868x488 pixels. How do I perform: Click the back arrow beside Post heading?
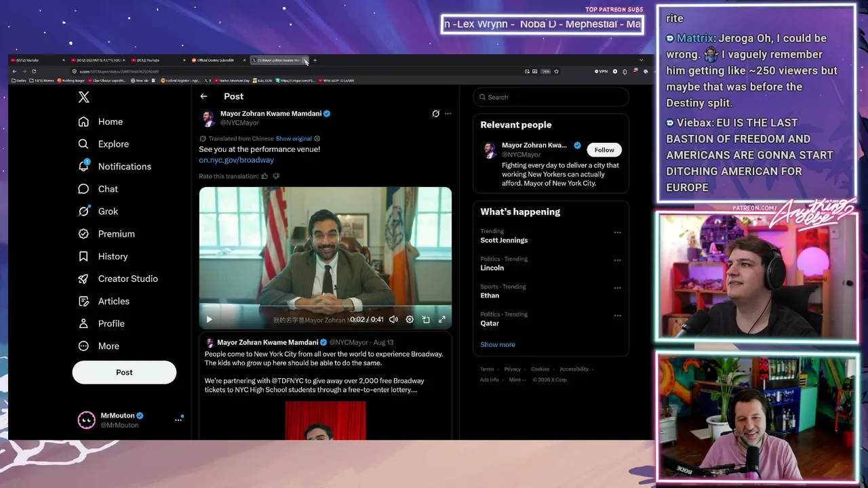(x=203, y=96)
